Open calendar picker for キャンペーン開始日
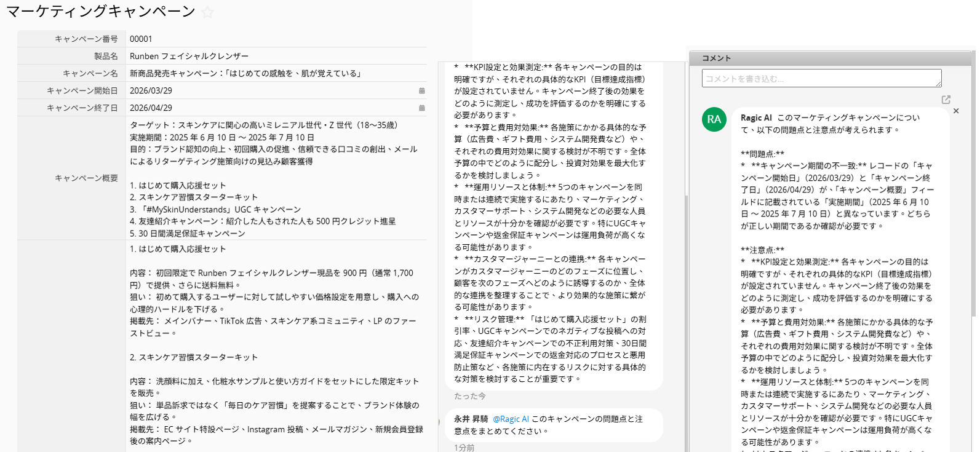This screenshot has height=452, width=980. pyautogui.click(x=422, y=90)
